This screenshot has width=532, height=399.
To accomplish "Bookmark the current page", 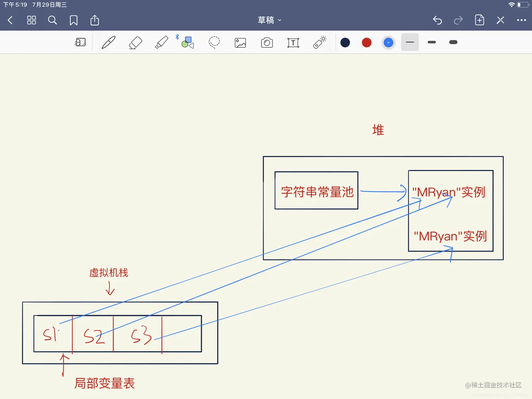I will [x=74, y=20].
